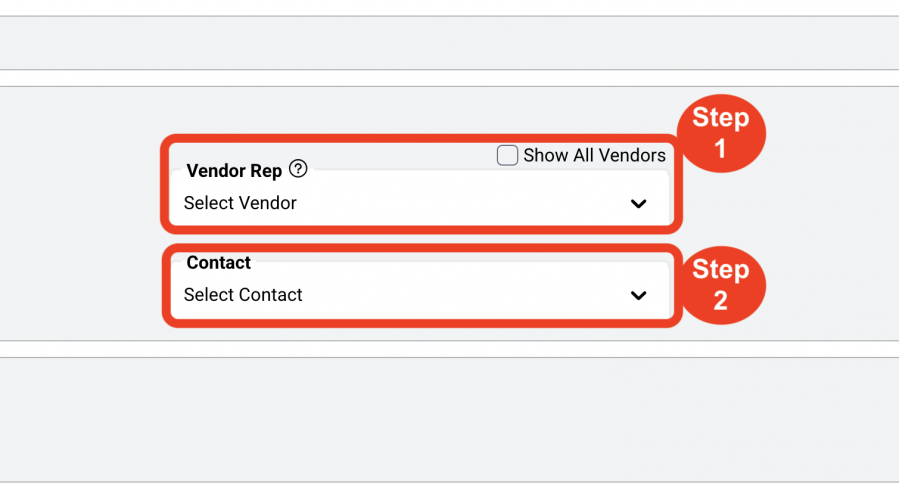The width and height of the screenshot is (899, 485).
Task: Click the word Step in the lower badge
Action: 721,270
